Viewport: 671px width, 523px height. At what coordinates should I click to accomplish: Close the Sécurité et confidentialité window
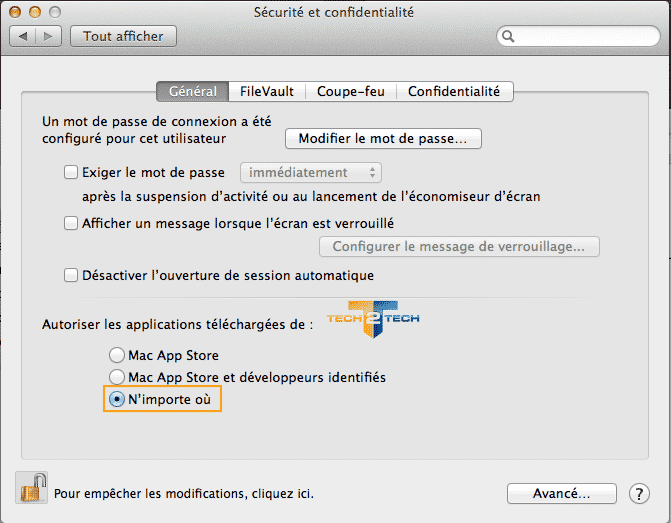click(17, 12)
